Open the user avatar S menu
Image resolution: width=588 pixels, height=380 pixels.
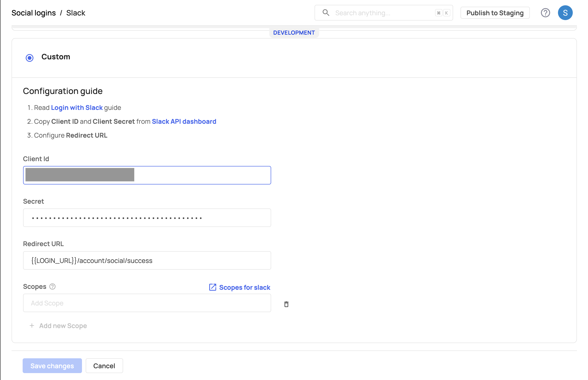coord(565,13)
